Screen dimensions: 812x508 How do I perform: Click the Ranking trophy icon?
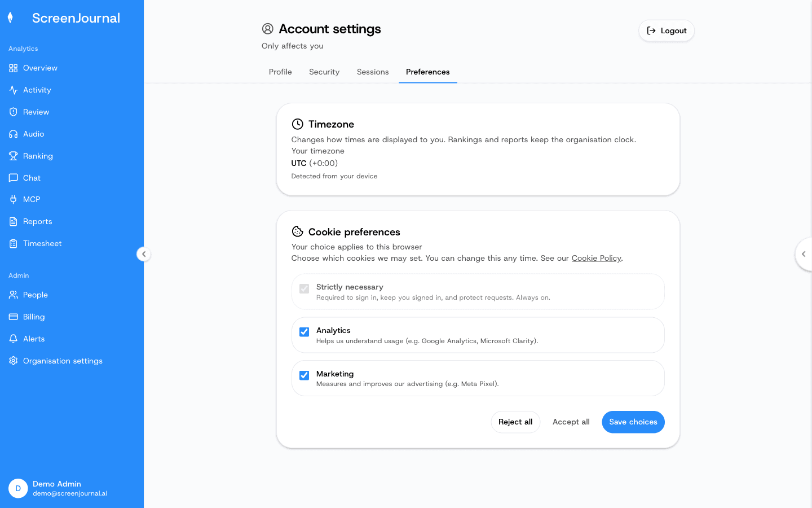[x=14, y=156]
